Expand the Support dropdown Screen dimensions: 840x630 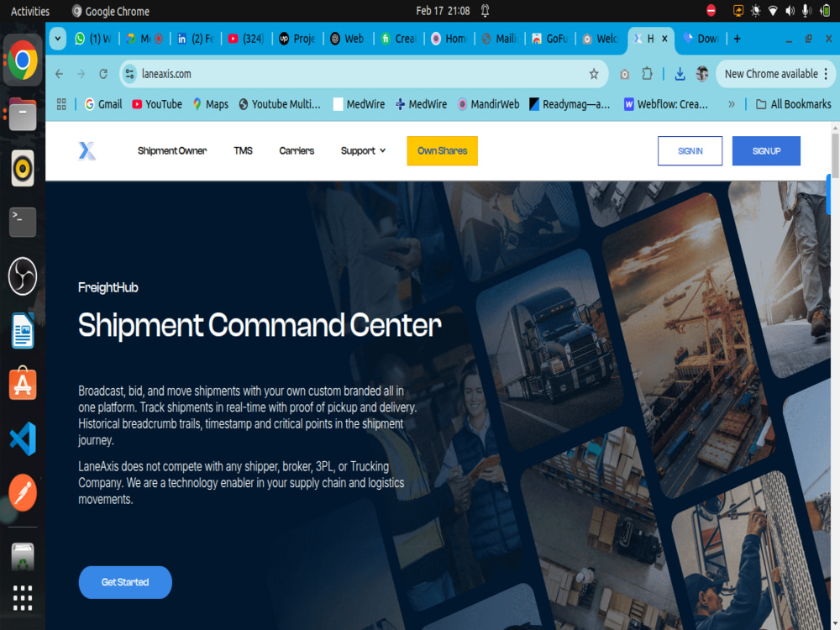363,151
